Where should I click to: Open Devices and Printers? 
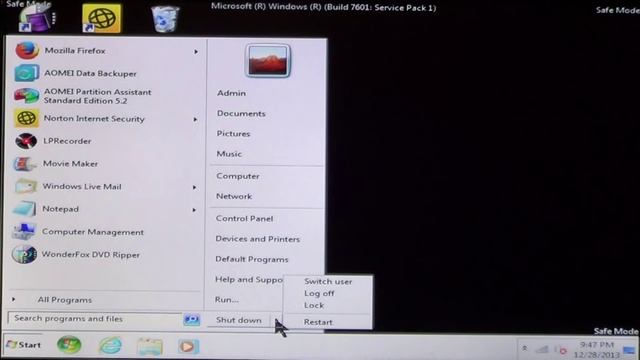(x=258, y=239)
